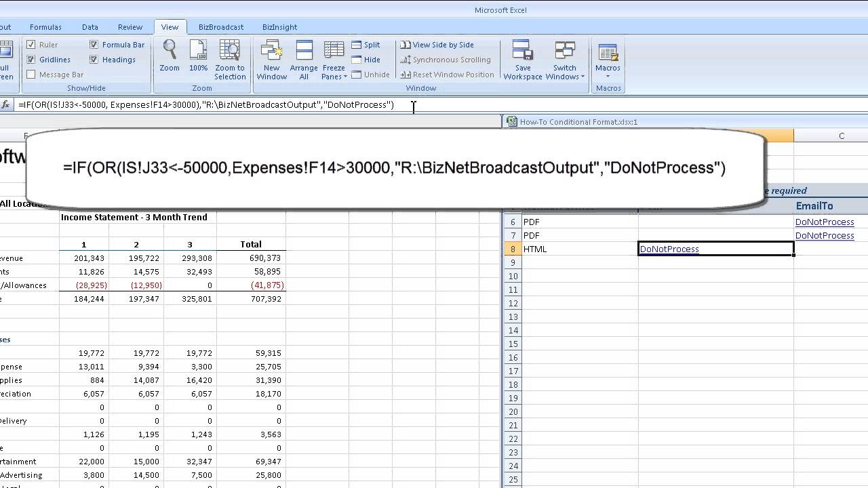Viewport: 868px width, 488px height.
Task: Open the Review ribbon tab
Action: tap(130, 27)
